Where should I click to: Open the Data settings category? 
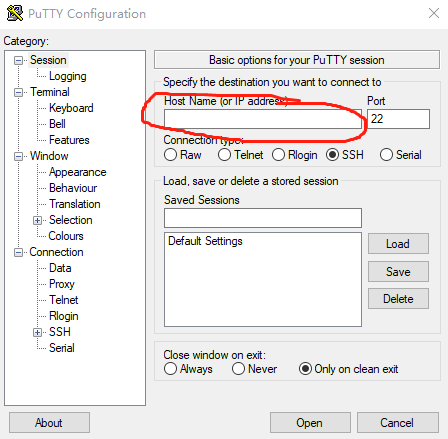click(60, 268)
